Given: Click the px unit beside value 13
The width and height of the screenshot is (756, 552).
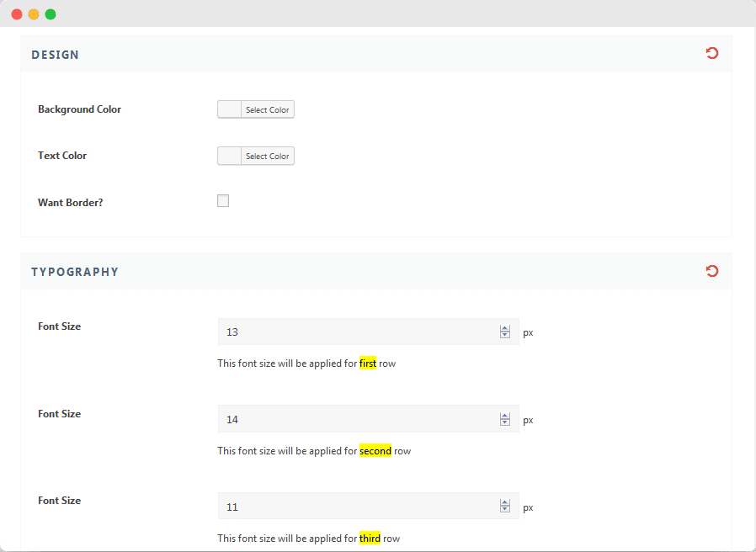Looking at the screenshot, I should [x=528, y=332].
